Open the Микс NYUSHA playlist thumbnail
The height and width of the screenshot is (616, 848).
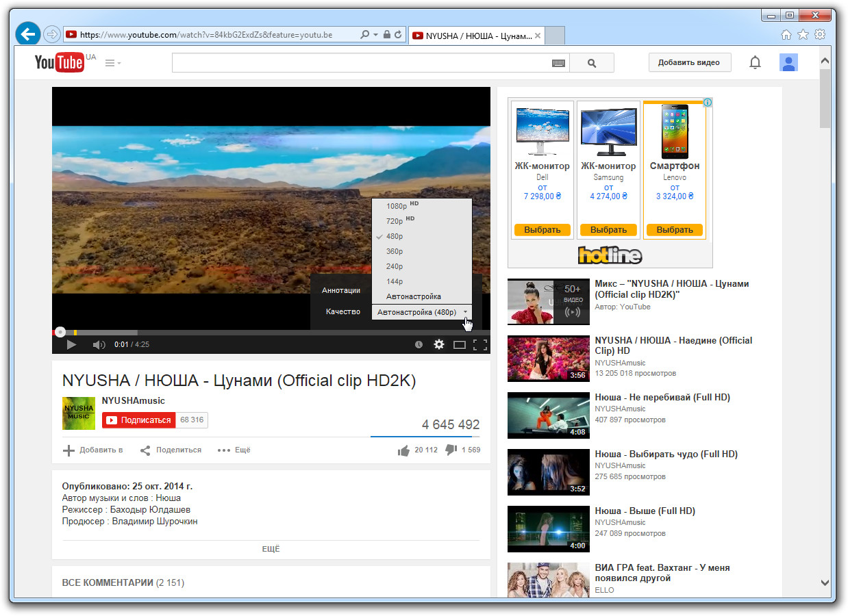[x=549, y=301]
